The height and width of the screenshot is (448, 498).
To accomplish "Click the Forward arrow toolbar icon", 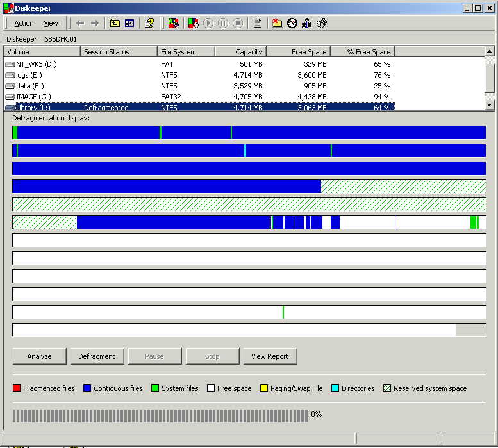I will [95, 23].
